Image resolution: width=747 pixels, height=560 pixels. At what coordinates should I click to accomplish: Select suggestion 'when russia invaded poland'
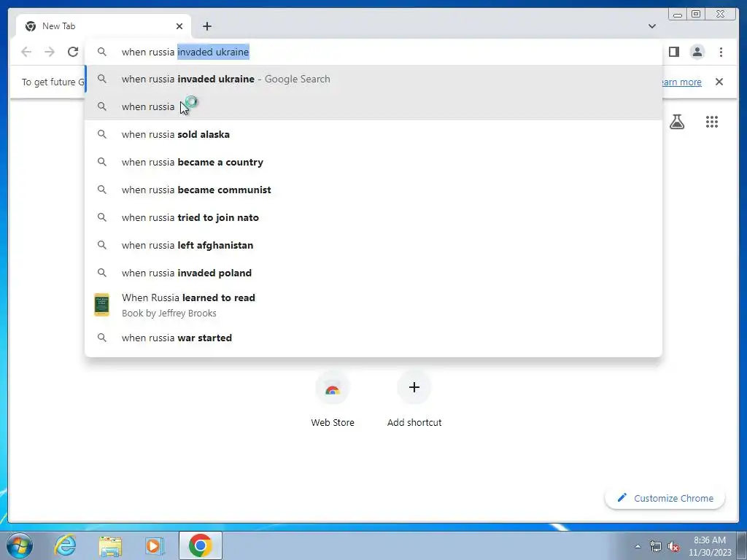(x=373, y=273)
